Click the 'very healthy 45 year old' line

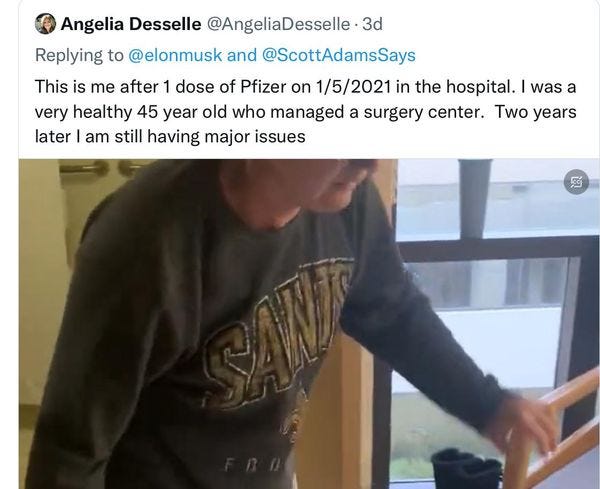(x=305, y=112)
